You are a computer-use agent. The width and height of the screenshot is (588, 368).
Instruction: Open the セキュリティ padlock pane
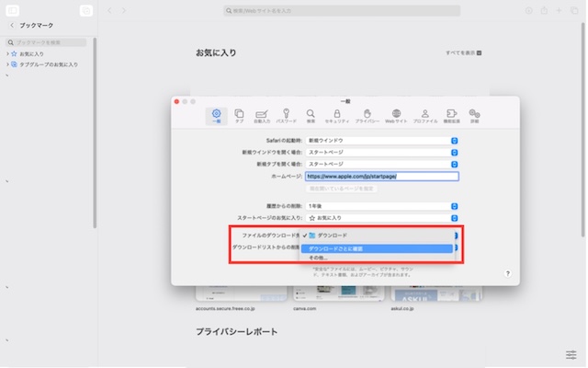tap(337, 116)
